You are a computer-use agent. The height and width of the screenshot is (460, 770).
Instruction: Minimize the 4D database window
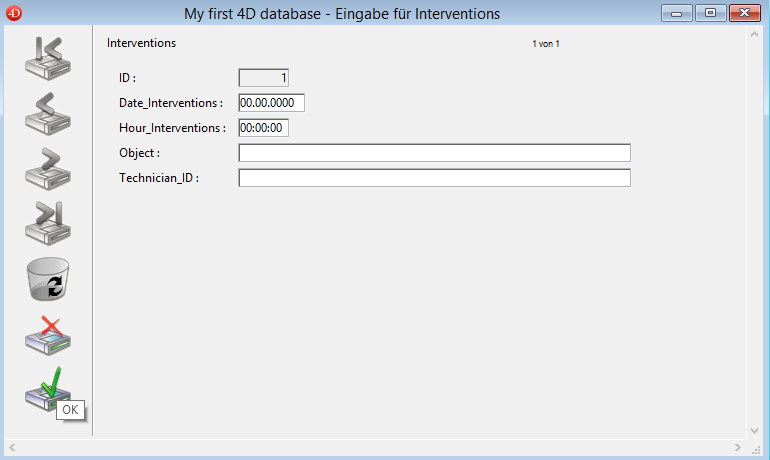(677, 13)
